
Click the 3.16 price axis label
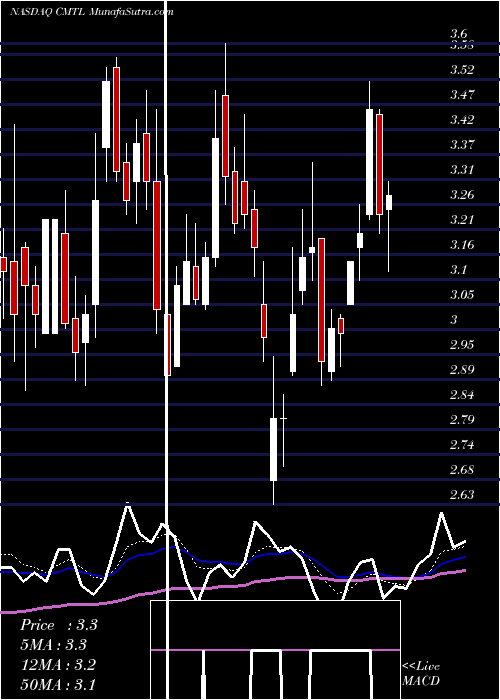462,245
